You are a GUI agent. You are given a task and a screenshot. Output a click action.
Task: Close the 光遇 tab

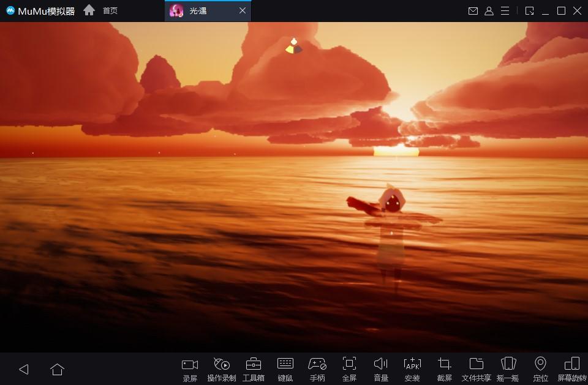point(243,11)
